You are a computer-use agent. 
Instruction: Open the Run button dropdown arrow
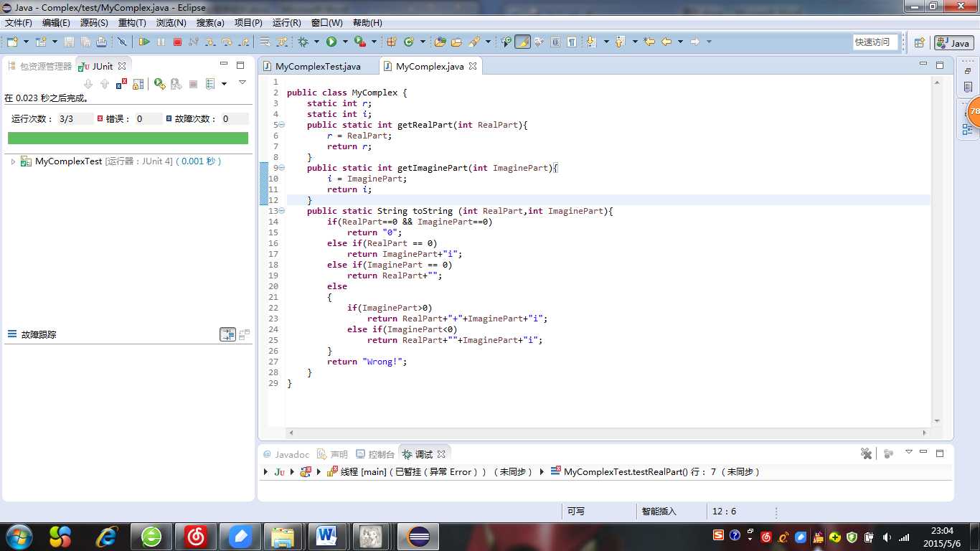345,42
